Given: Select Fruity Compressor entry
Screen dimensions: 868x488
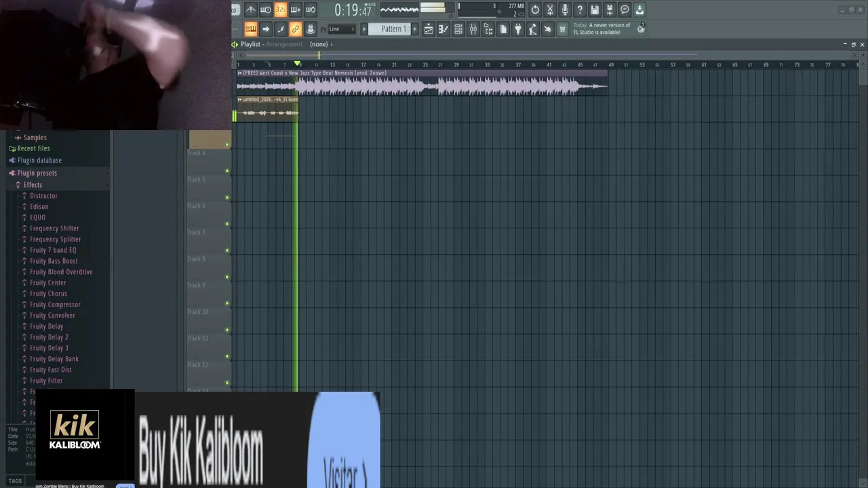Looking at the screenshot, I should pos(55,304).
